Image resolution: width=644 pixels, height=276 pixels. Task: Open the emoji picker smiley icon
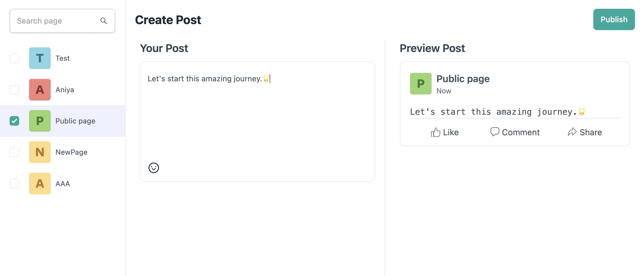[x=154, y=168]
